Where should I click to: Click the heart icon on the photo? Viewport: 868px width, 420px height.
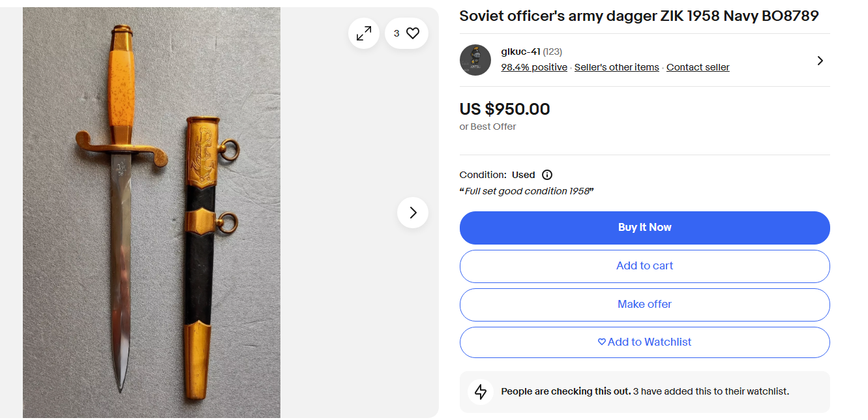[413, 33]
